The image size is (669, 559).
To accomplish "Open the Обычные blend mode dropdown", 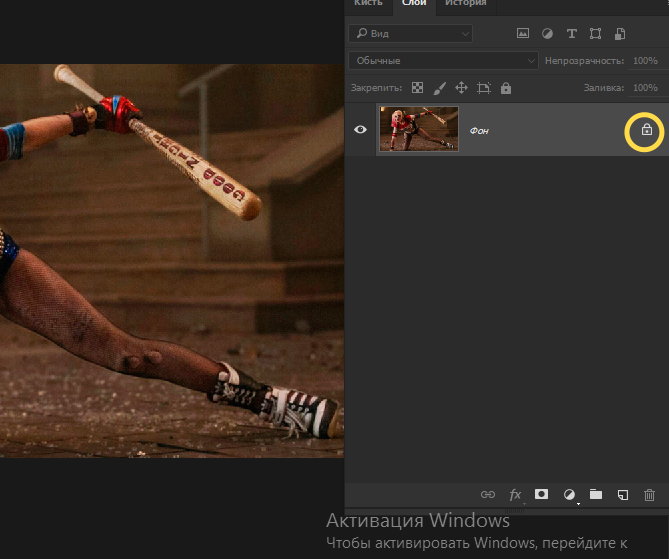I will [443, 61].
